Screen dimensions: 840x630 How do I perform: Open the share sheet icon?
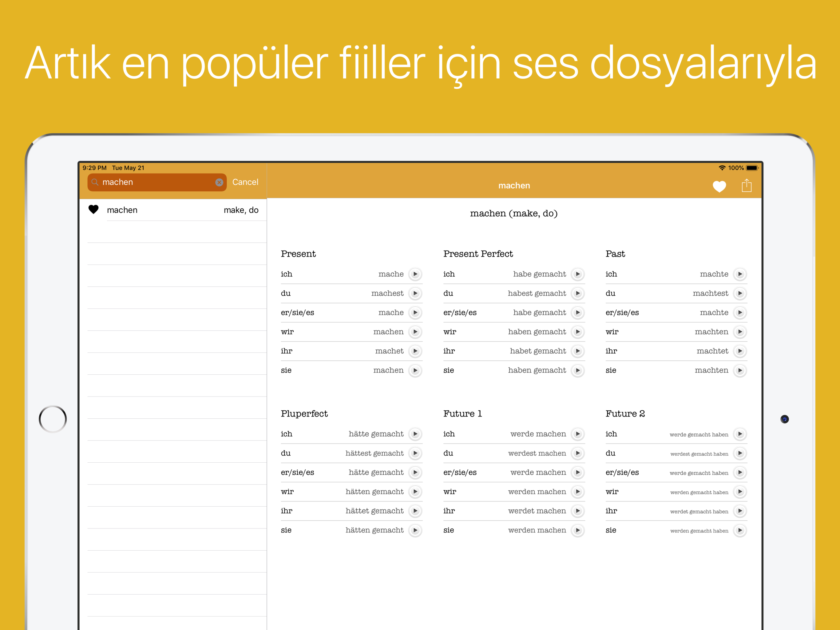746,186
